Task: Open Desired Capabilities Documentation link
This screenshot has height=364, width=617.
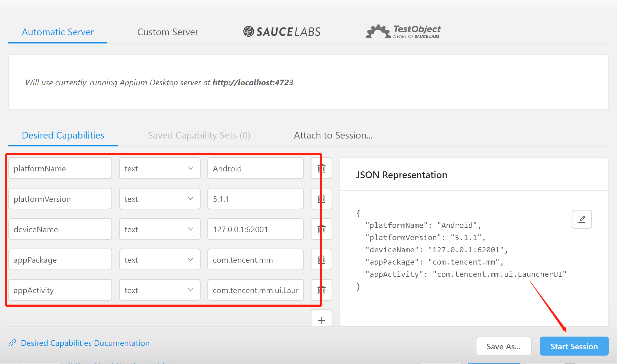Action: [85, 343]
